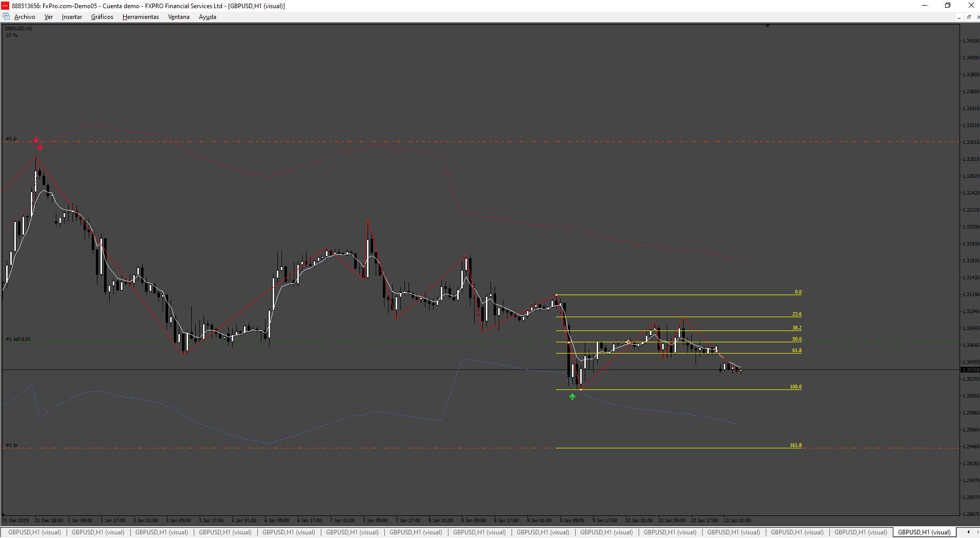Click the Fibonacci 50.0 level label

tap(797, 339)
